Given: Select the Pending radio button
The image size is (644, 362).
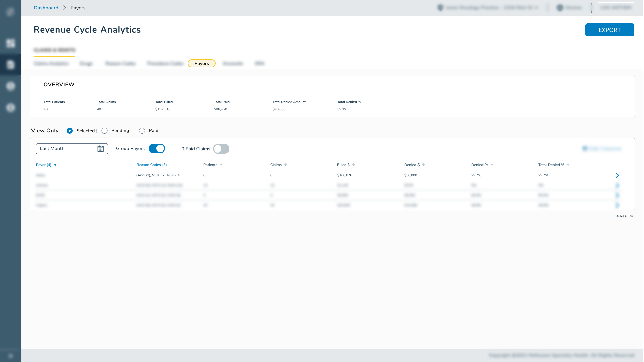Looking at the screenshot, I should pyautogui.click(x=105, y=131).
